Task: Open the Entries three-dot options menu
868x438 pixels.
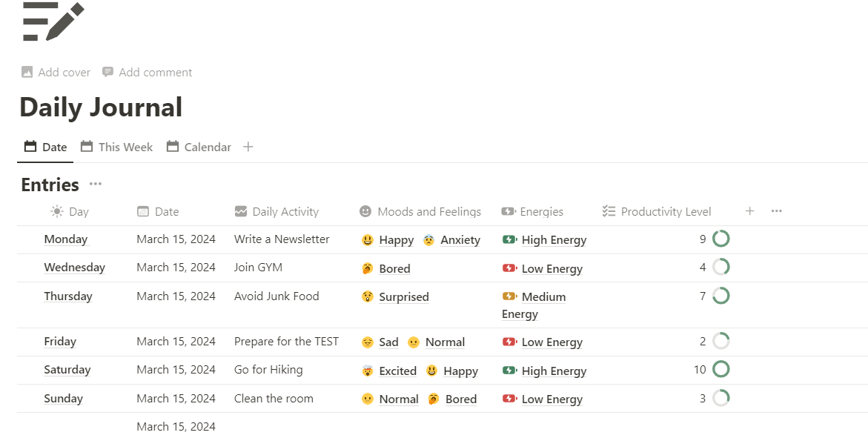Action: pyautogui.click(x=96, y=185)
